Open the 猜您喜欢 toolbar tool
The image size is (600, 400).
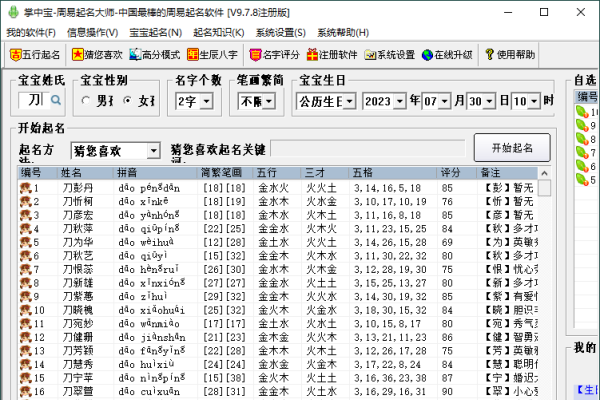97,55
